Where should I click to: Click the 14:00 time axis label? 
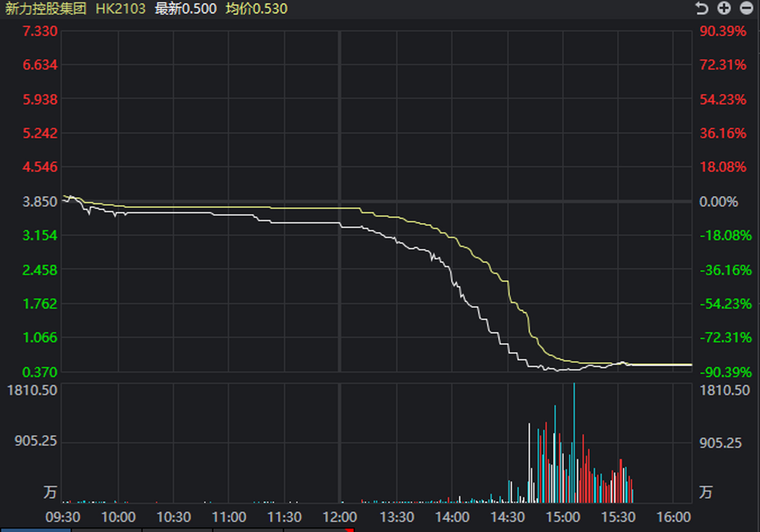[x=452, y=517]
